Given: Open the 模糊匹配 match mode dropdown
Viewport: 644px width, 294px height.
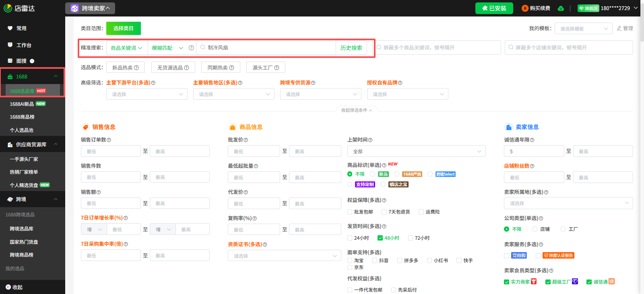Looking at the screenshot, I should (168, 48).
